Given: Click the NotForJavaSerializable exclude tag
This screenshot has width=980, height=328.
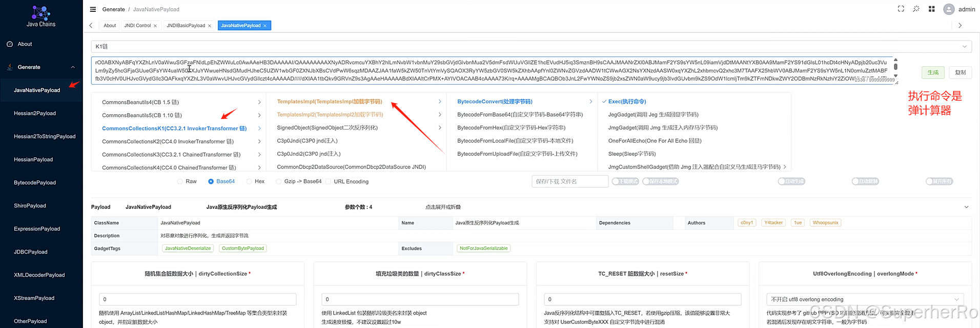Looking at the screenshot, I should 484,248.
